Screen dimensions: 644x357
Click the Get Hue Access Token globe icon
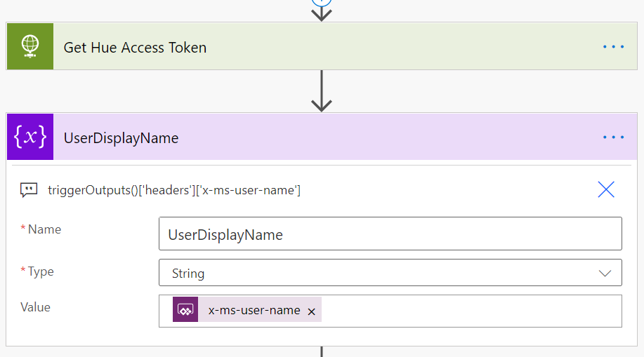pos(30,46)
